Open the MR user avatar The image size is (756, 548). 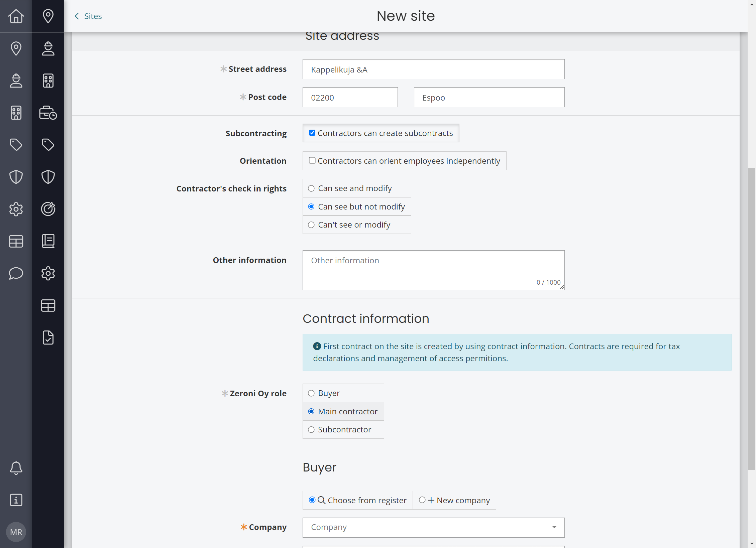[x=16, y=532]
